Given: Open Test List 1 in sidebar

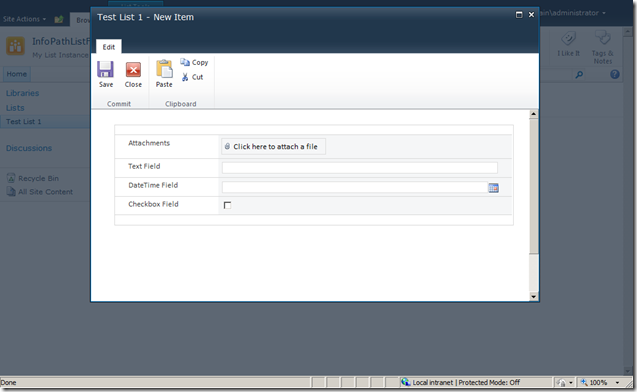Looking at the screenshot, I should (24, 121).
